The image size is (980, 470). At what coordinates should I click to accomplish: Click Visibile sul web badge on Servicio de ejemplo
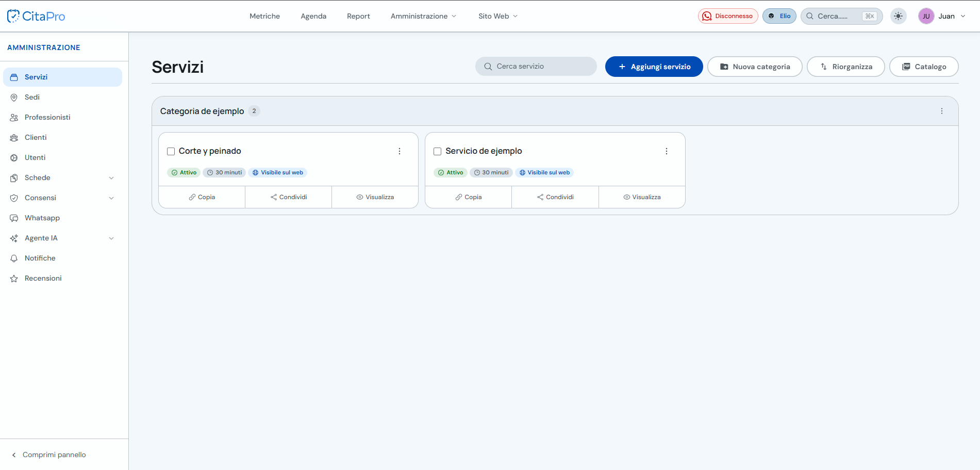click(x=544, y=172)
